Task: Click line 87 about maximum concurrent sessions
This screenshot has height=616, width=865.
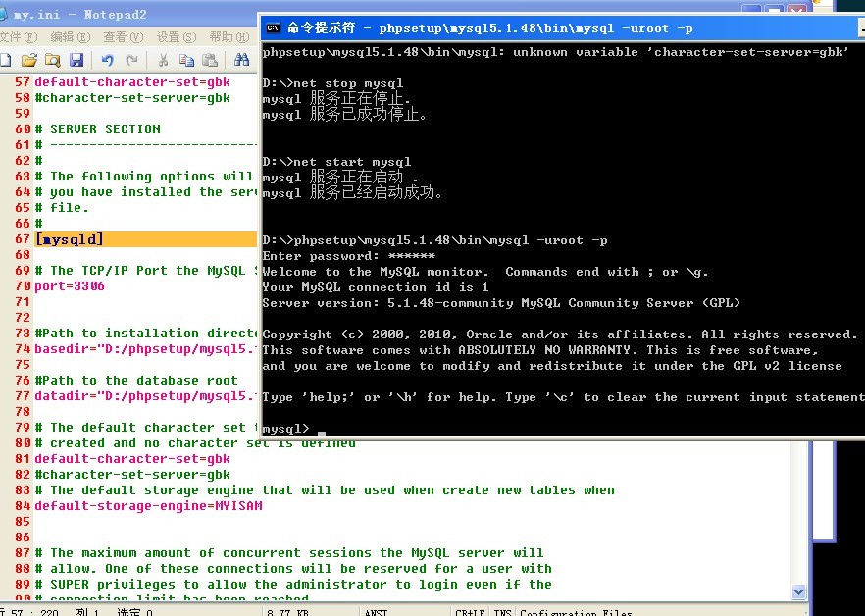Action: coord(289,552)
